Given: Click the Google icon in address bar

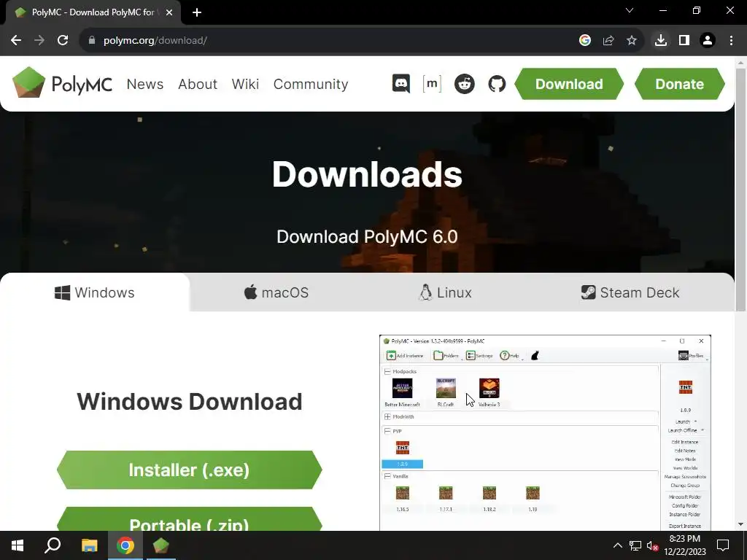Looking at the screenshot, I should (x=585, y=41).
